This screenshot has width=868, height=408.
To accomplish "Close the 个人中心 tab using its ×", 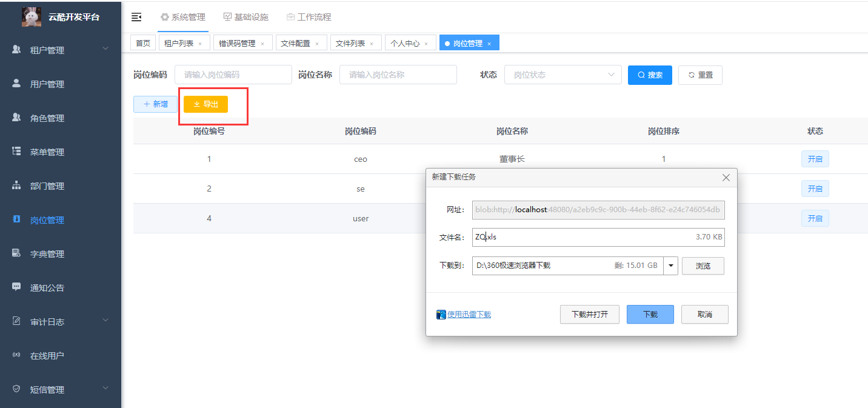I will tap(426, 44).
